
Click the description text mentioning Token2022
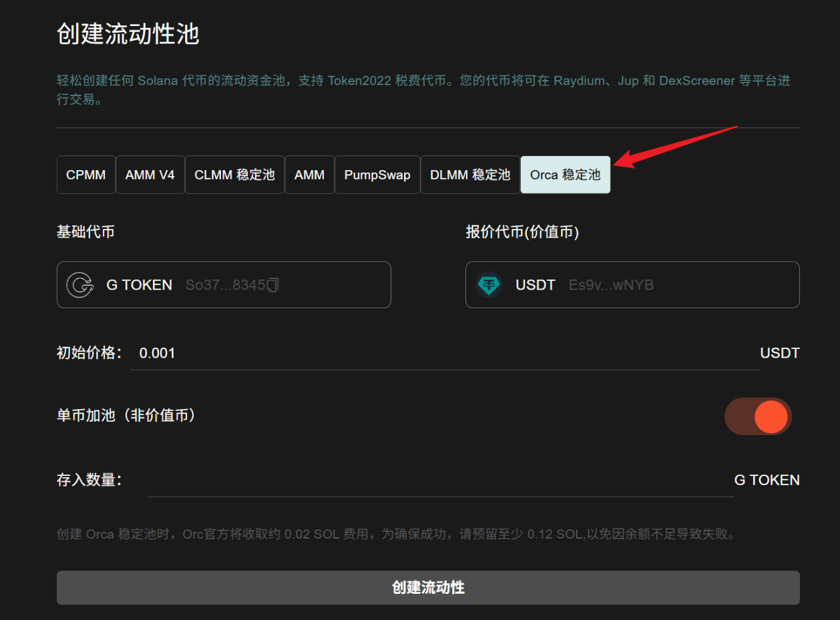tap(423, 91)
